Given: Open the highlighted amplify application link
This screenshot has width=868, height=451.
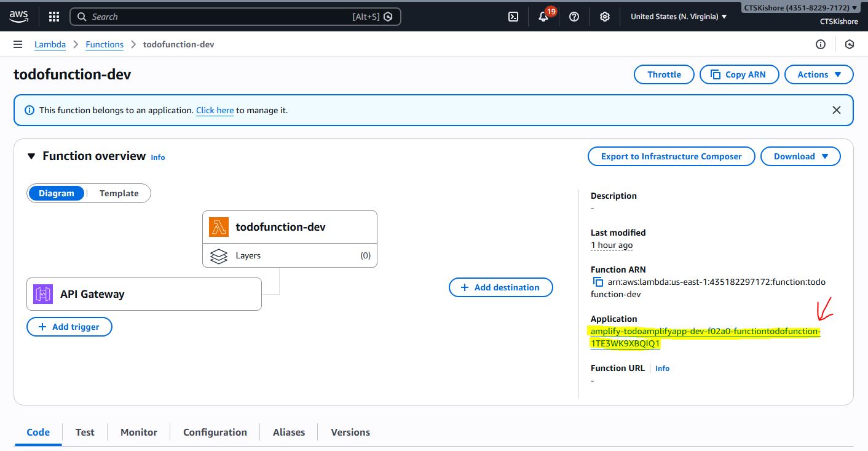Looking at the screenshot, I should 704,332.
